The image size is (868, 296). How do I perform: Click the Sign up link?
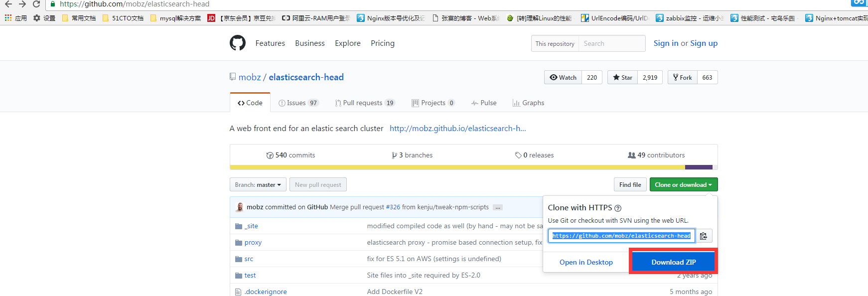704,43
